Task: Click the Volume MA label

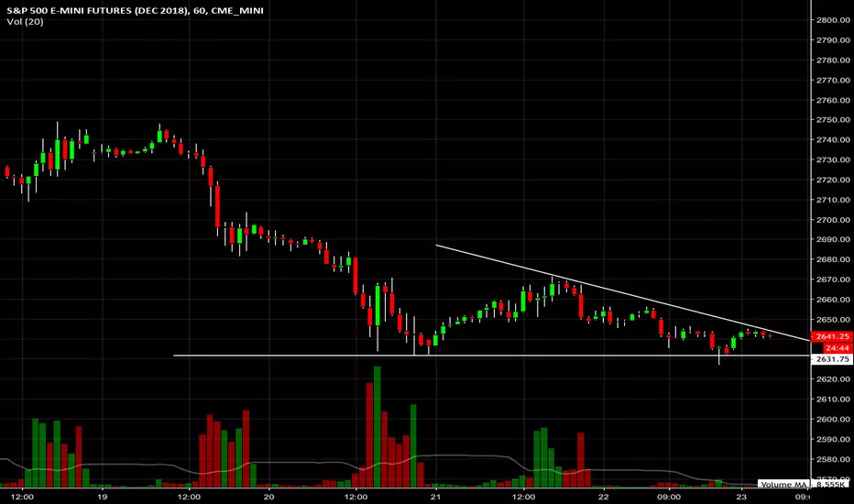Action: click(783, 485)
